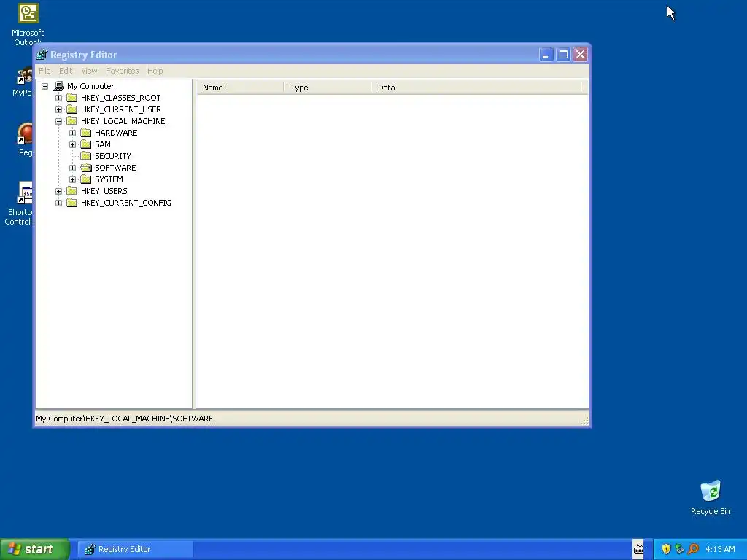Screen dimensions: 747x560
Task: Click the SECURITY folder icon
Action: [86, 156]
